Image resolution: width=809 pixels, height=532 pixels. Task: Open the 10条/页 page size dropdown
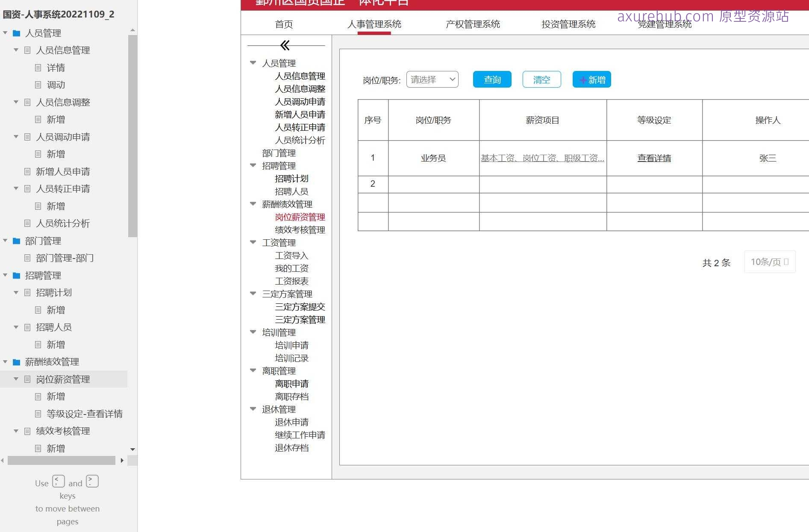(x=769, y=262)
